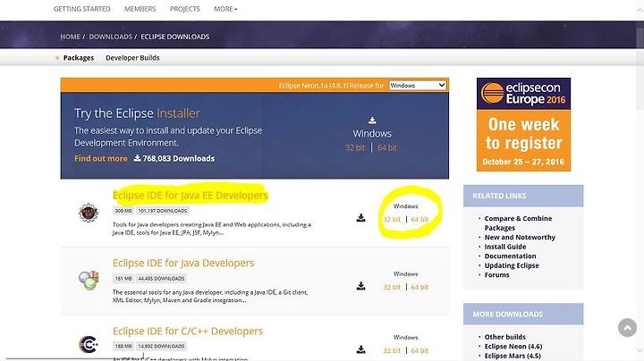The height and width of the screenshot is (361, 644).
Task: Switch to the Developer Builds tab
Action: (132, 58)
